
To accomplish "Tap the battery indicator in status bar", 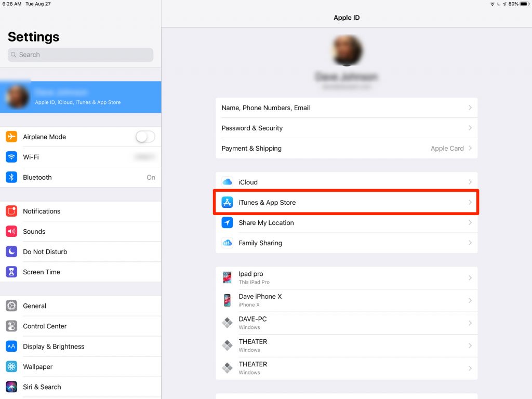I will coord(525,4).
